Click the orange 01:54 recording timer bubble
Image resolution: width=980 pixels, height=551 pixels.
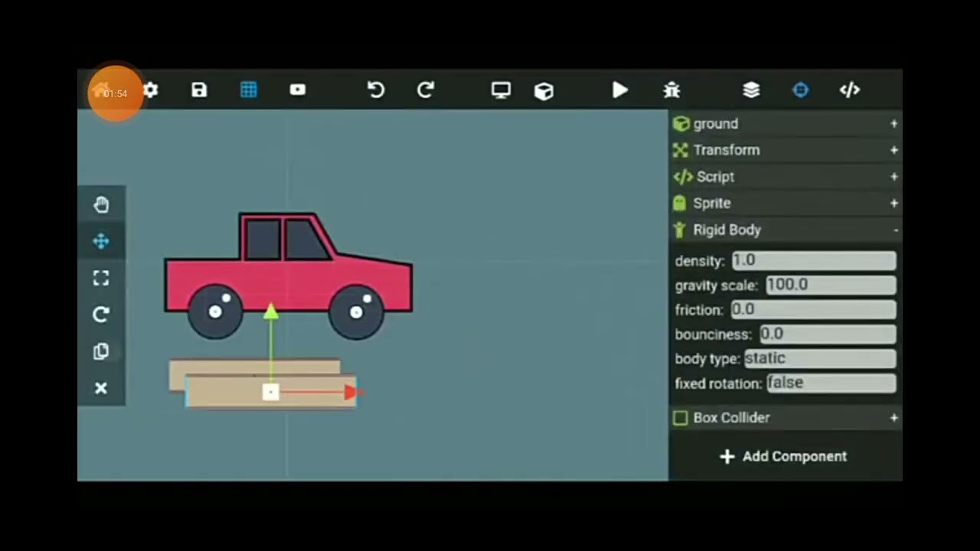point(116,93)
